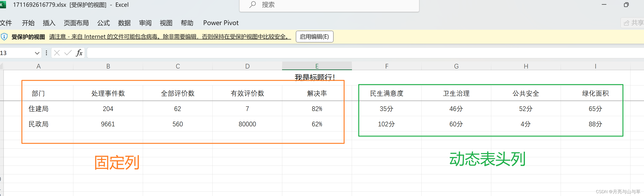The width and height of the screenshot is (644, 196).
Task: Click the cell containing 80000
Action: point(247,124)
